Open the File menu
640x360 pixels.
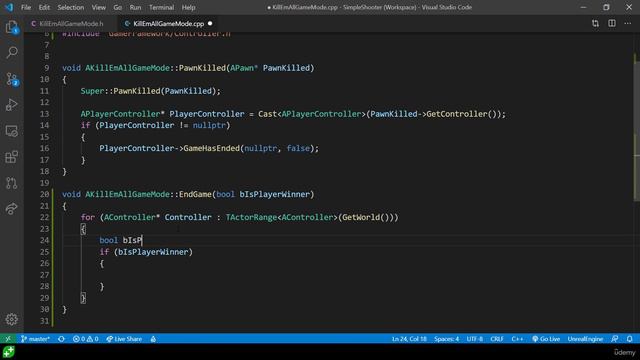[26, 7]
